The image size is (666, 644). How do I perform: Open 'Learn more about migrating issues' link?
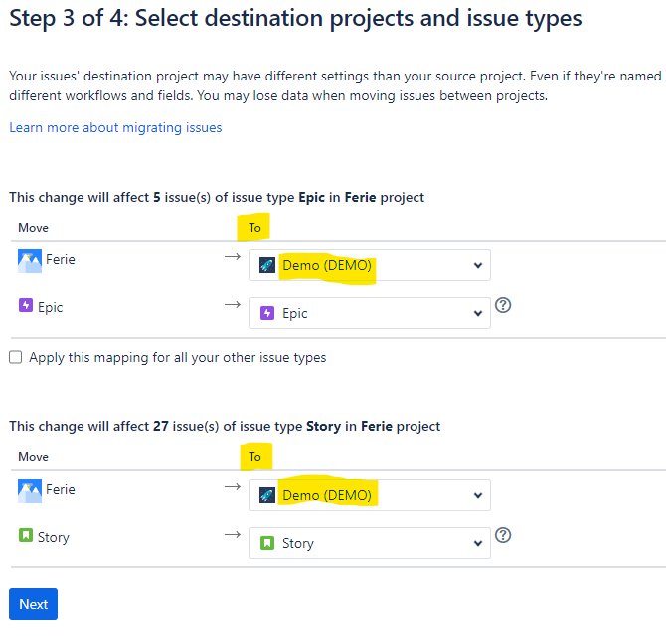(x=115, y=128)
